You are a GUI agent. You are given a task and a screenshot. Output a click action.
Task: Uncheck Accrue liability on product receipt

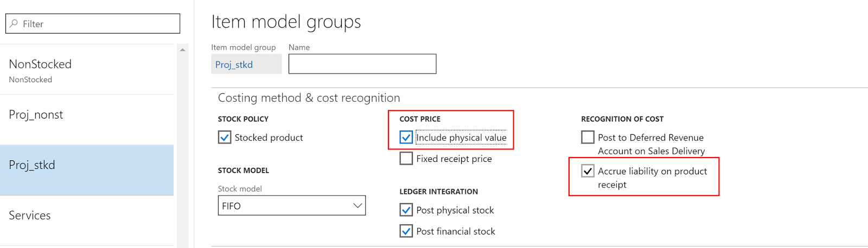pos(588,171)
